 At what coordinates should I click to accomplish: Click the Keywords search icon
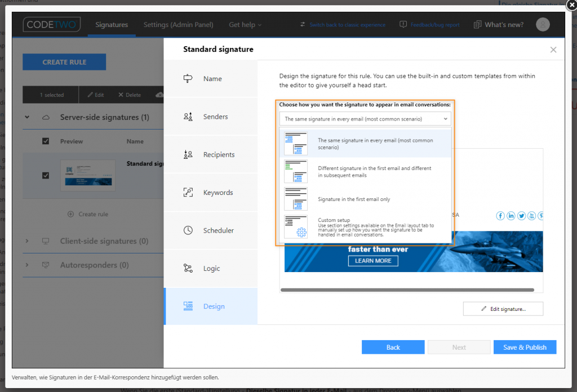pyautogui.click(x=188, y=192)
